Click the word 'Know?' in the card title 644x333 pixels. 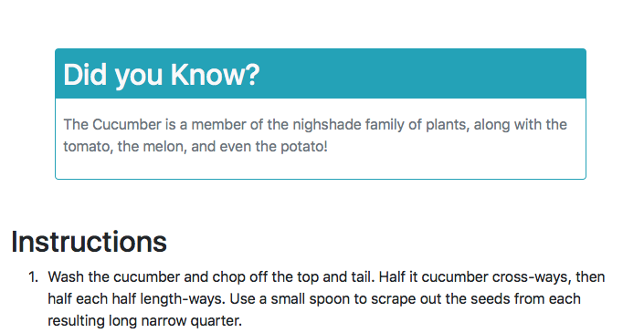coord(215,75)
